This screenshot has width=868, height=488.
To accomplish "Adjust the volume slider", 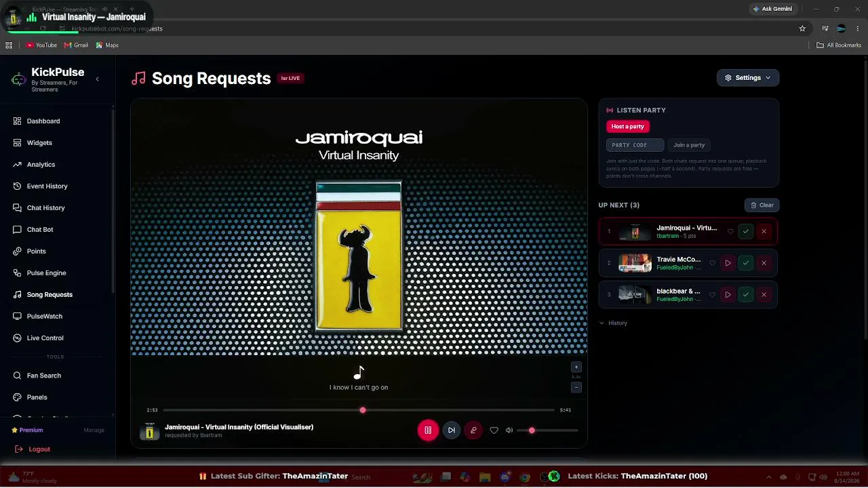I will (547, 430).
